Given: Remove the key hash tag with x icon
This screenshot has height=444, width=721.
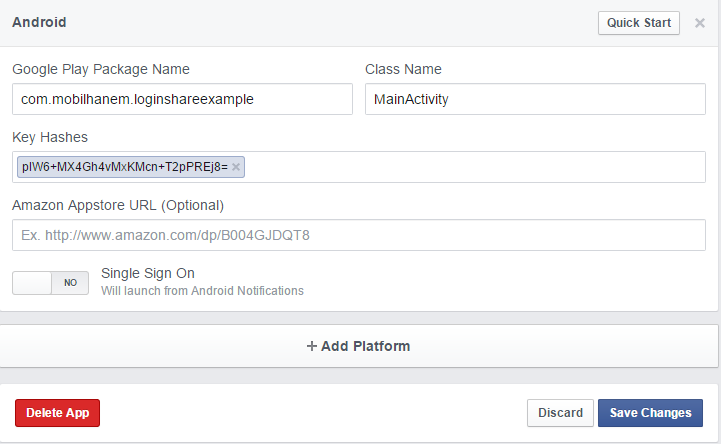Looking at the screenshot, I should [236, 167].
